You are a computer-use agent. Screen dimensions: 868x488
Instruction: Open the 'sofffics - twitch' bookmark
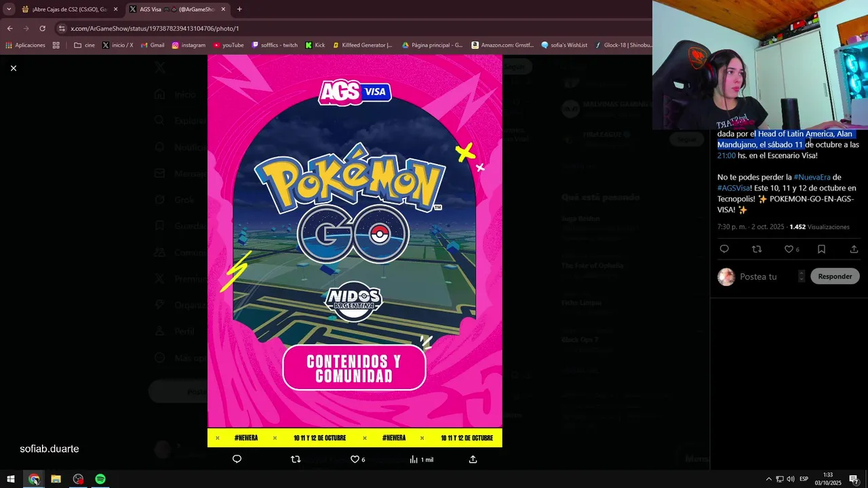pos(275,45)
